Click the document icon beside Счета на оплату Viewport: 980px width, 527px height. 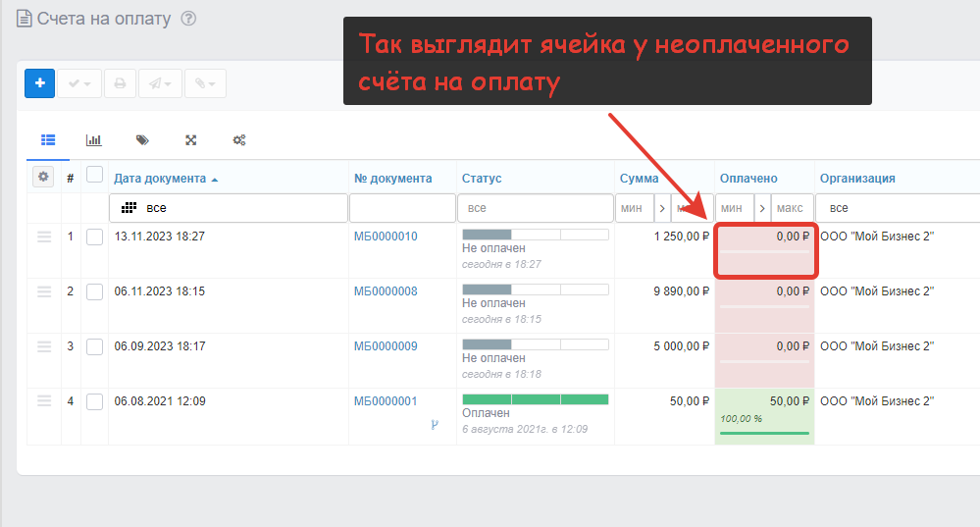[x=24, y=19]
